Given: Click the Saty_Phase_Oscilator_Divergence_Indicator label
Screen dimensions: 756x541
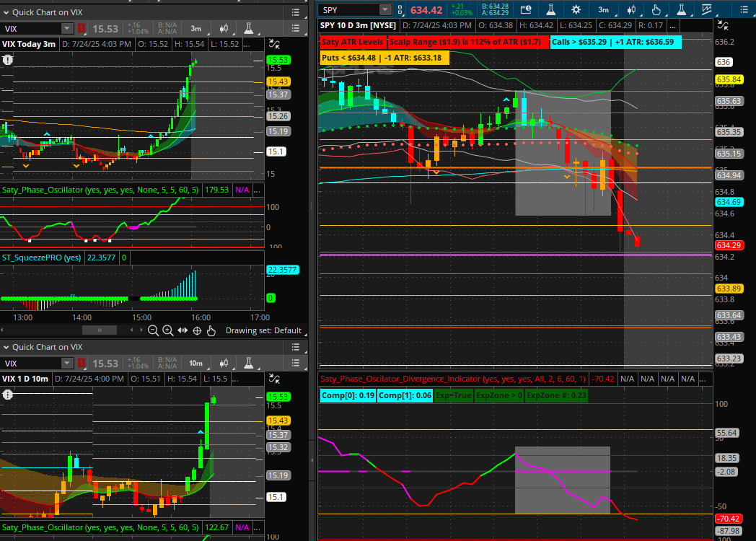Looking at the screenshot, I should coord(454,379).
